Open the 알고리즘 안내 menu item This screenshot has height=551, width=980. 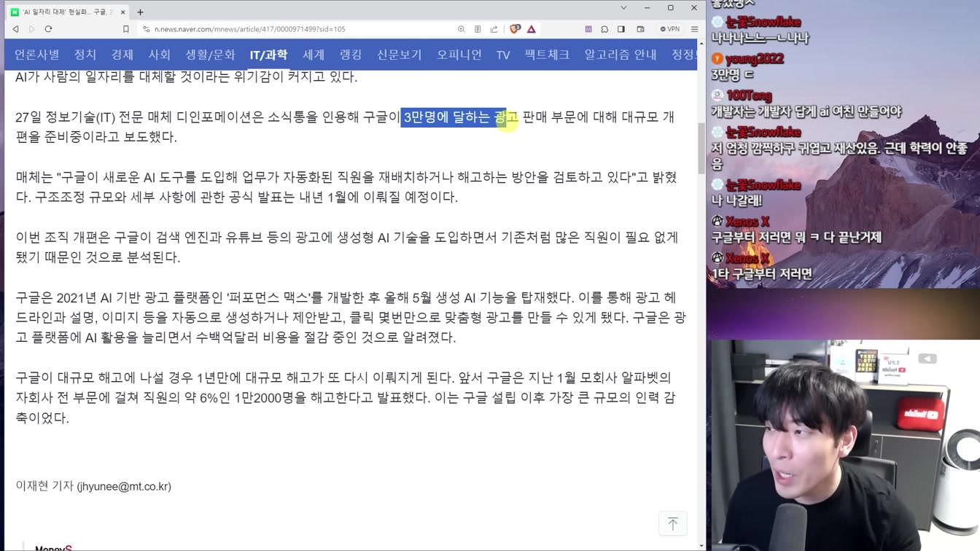pos(621,55)
